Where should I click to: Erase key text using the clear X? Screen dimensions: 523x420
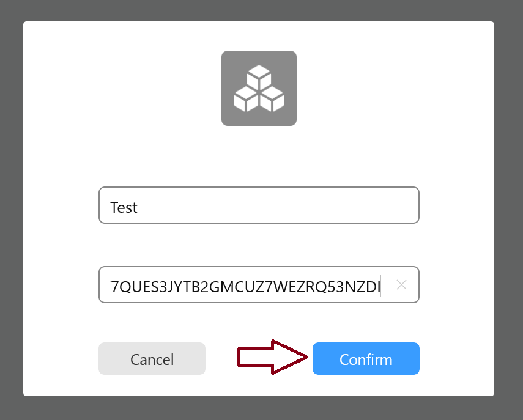coord(401,285)
